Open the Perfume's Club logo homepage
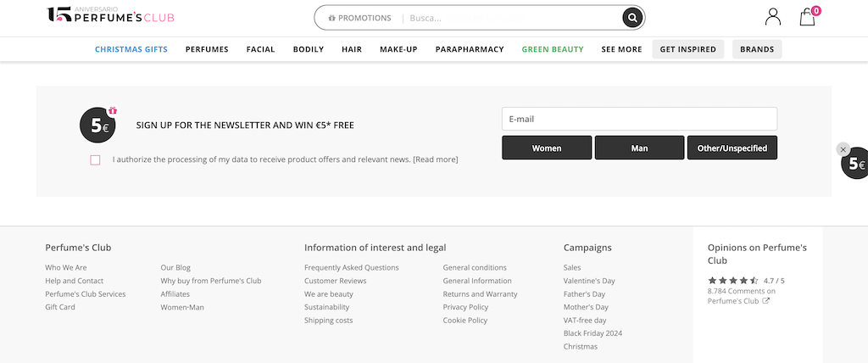Viewport: 868px width, 363px height. point(111,15)
